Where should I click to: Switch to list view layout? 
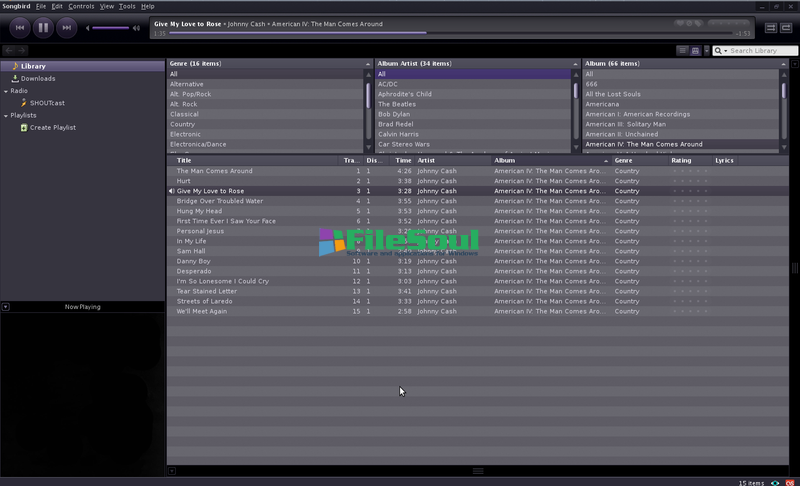pos(683,50)
